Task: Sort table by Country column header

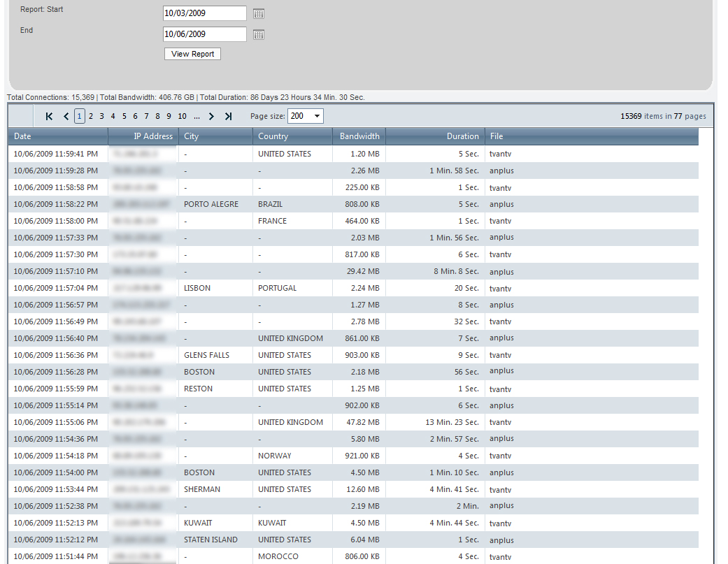Action: pyautogui.click(x=273, y=136)
